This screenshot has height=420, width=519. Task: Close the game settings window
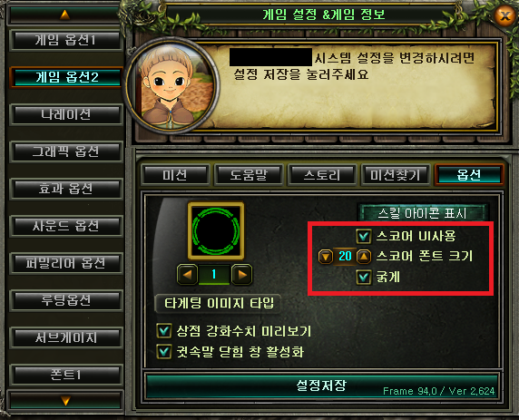[504, 15]
